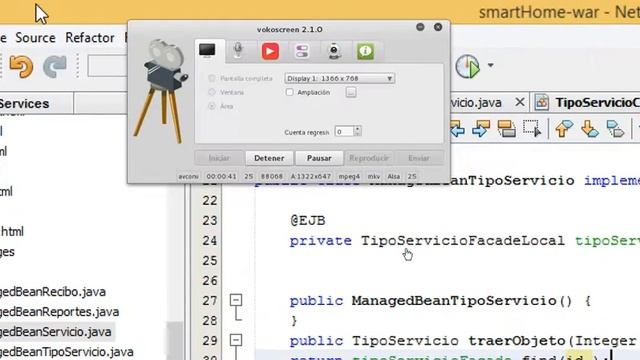Toggle rectangular selection icon in editor toolbar
The image size is (640, 360).
coord(532,129)
